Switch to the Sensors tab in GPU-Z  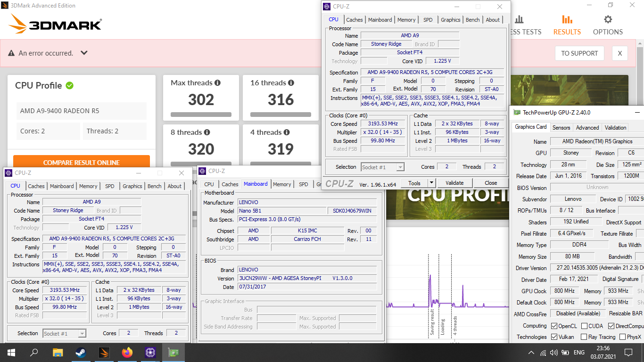[x=561, y=127]
